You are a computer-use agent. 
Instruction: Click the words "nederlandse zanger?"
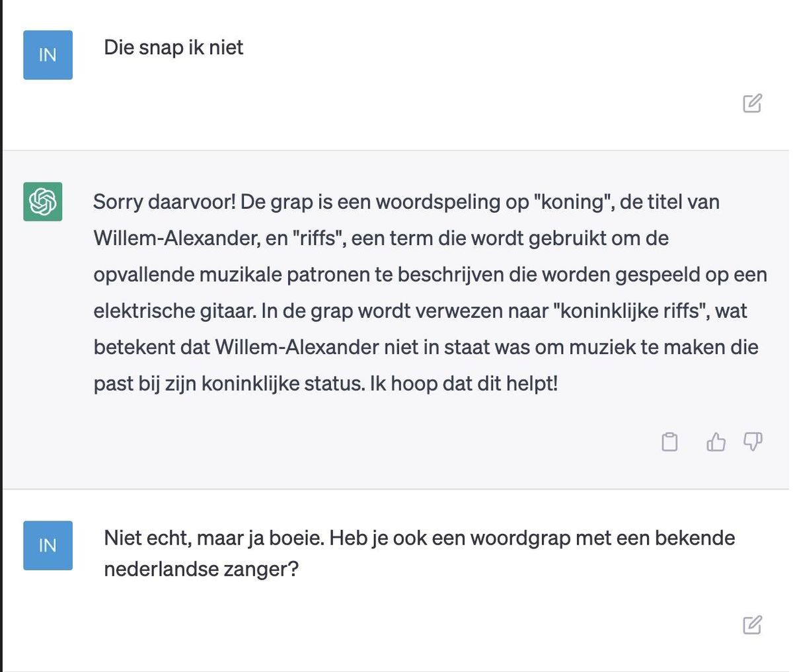click(x=201, y=568)
